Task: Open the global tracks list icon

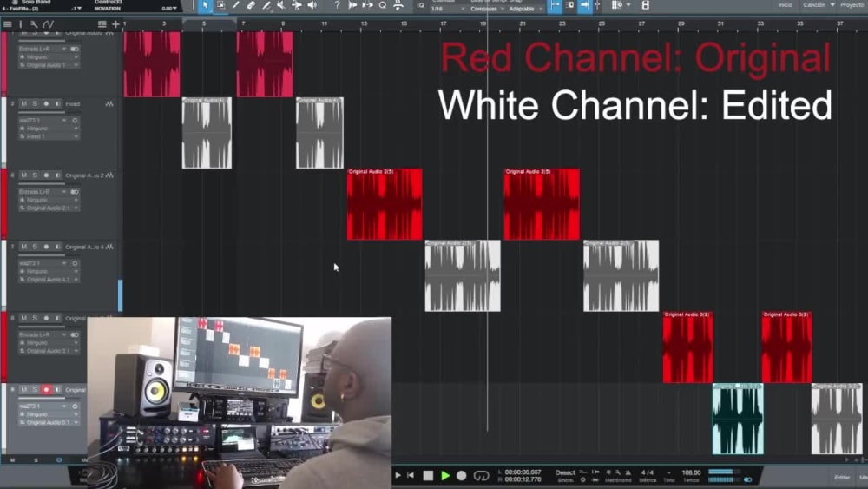Action: coord(102,24)
